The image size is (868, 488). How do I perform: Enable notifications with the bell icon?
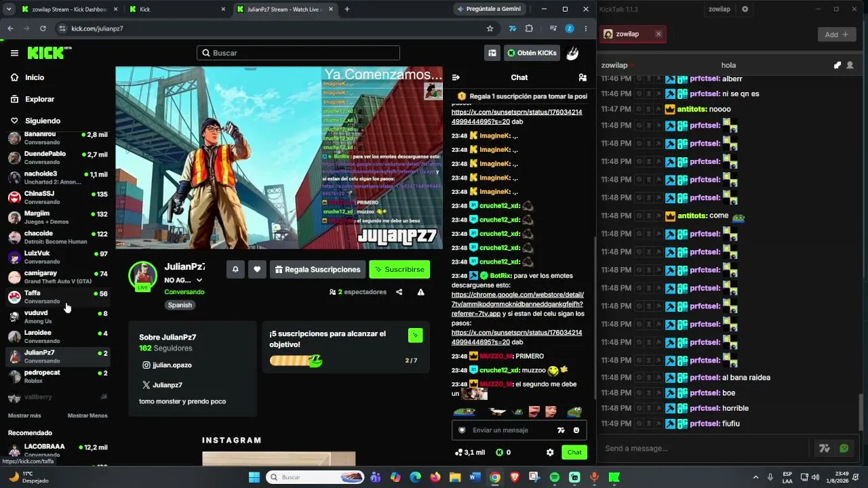[x=235, y=269]
